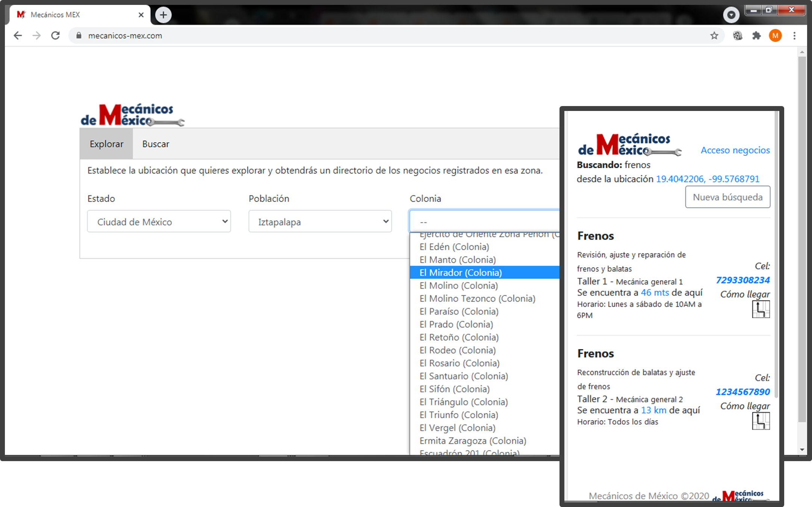Image resolution: width=812 pixels, height=507 pixels.
Task: Select El Rodeo (Colonia) option
Action: click(484, 350)
